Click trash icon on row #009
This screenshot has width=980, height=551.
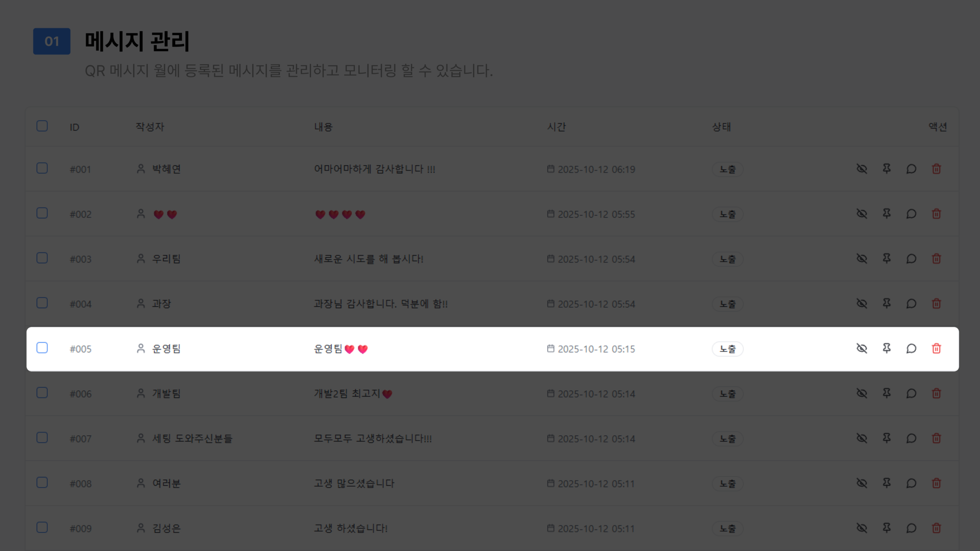coord(936,528)
